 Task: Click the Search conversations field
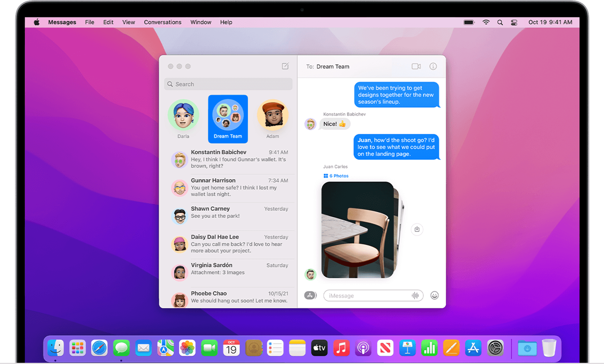pos(228,84)
